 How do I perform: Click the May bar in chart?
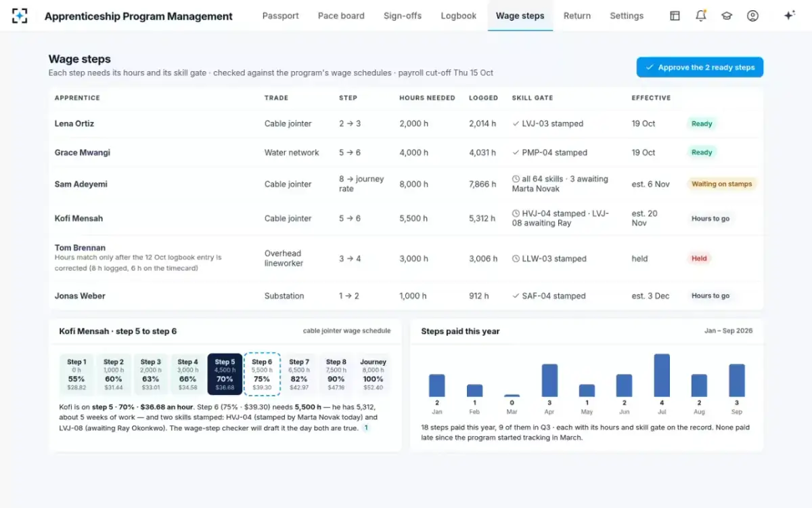pos(587,391)
